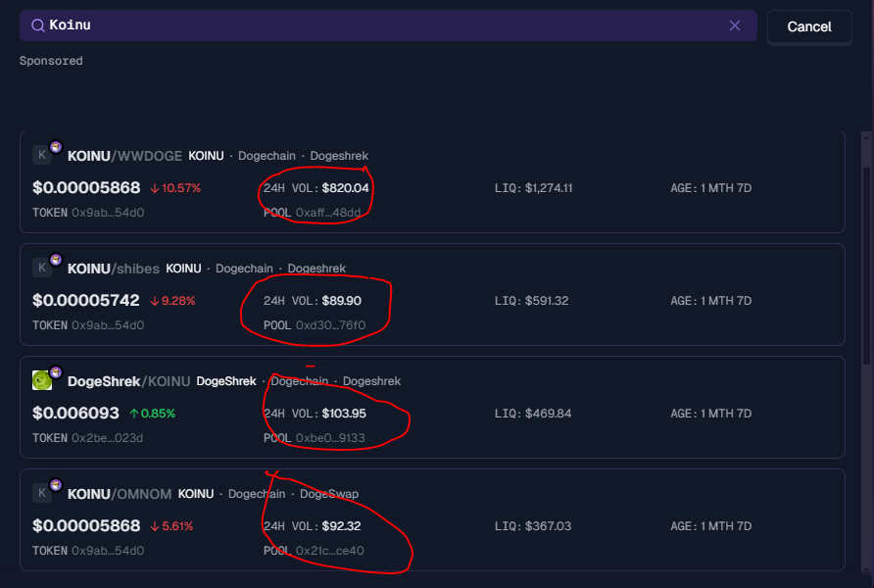Click 24H VOL $103.95 value
The image size is (874, 588).
[344, 414]
